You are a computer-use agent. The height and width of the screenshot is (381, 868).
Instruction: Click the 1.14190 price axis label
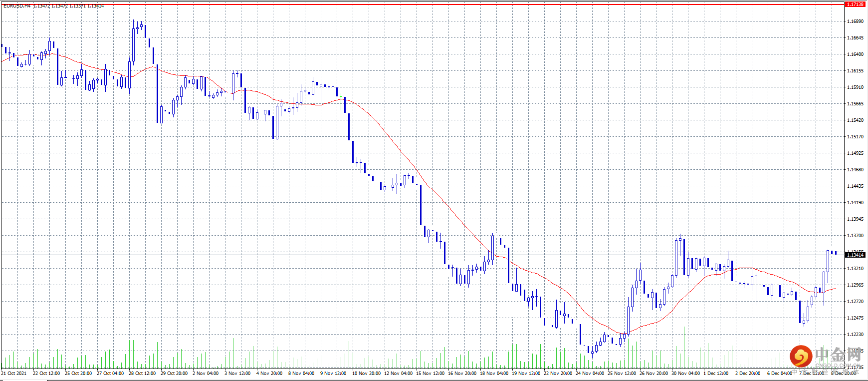(x=855, y=203)
